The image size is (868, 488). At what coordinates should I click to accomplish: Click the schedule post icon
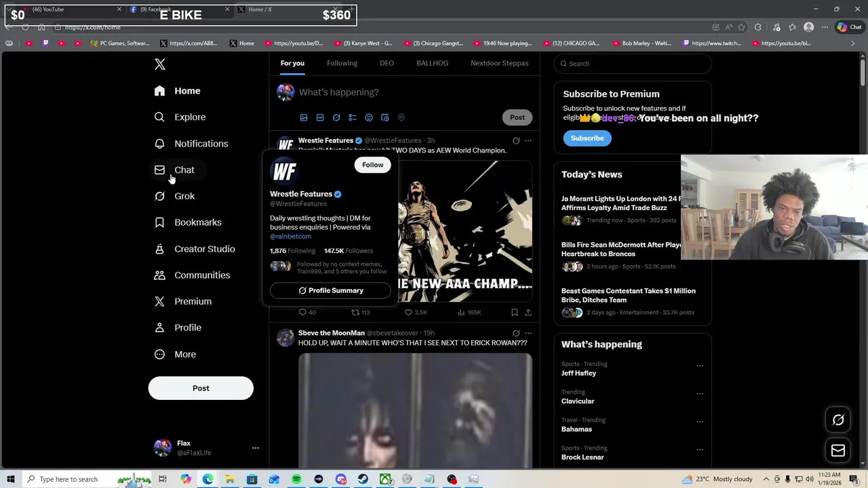[385, 117]
